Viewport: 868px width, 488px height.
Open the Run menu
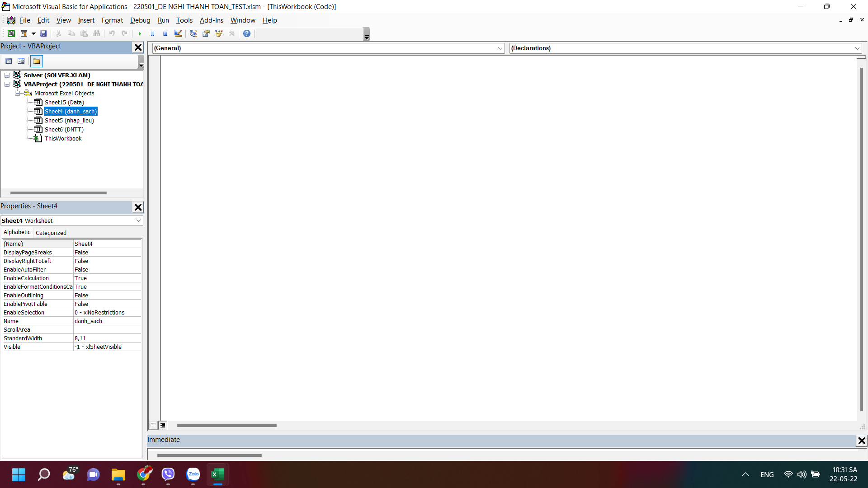tap(163, 20)
